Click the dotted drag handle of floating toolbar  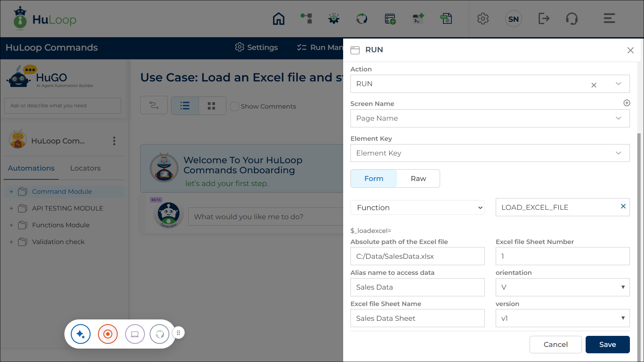pyautogui.click(x=178, y=333)
